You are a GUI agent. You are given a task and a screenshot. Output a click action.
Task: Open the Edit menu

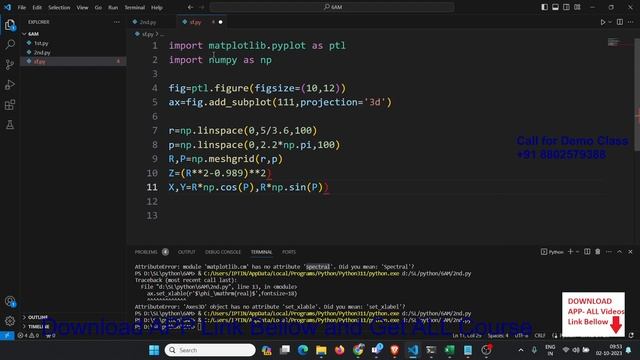pos(37,7)
